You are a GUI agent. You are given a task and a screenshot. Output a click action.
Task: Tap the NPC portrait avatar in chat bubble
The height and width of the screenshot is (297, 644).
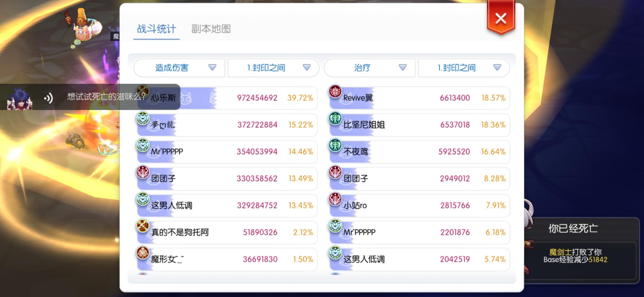[19, 98]
